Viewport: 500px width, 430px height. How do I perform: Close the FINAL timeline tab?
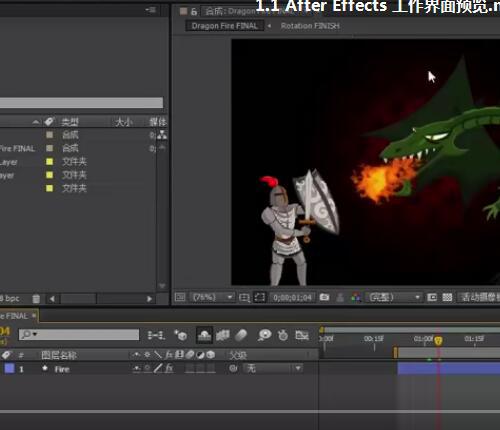coord(34,315)
